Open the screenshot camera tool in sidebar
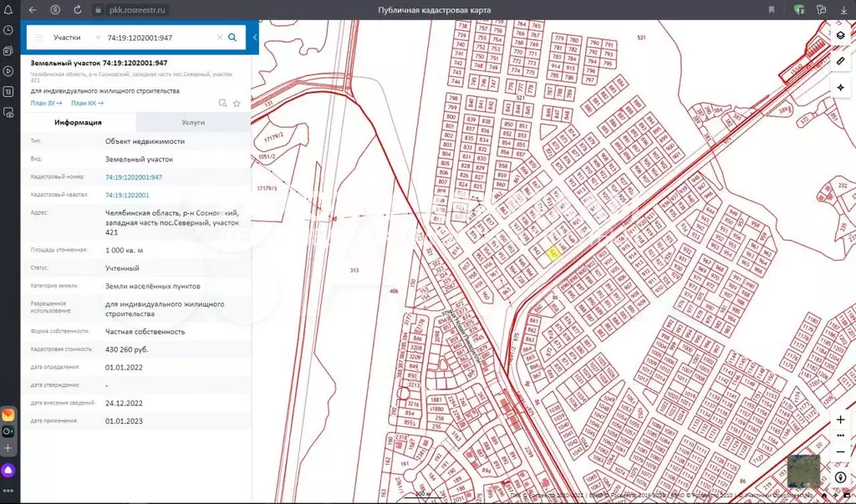 [8, 113]
